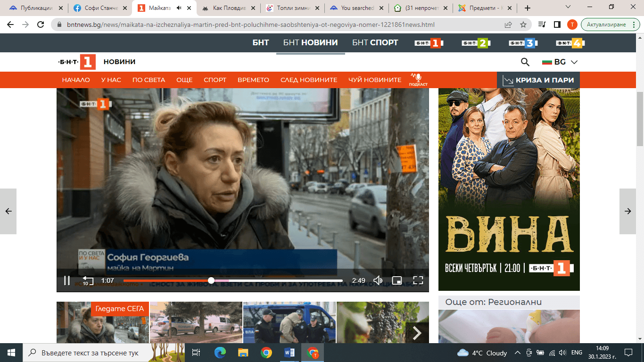Open the Спорт menu item

point(215,80)
